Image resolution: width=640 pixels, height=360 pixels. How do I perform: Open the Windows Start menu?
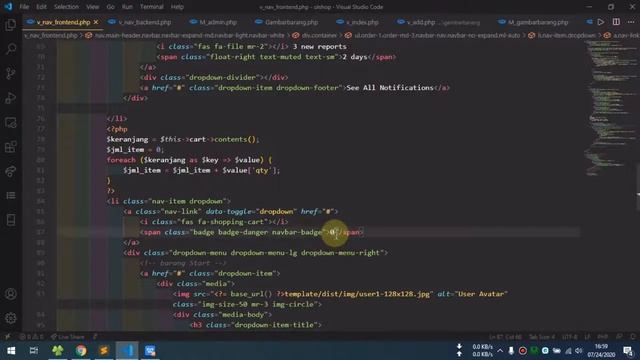tap(11, 351)
